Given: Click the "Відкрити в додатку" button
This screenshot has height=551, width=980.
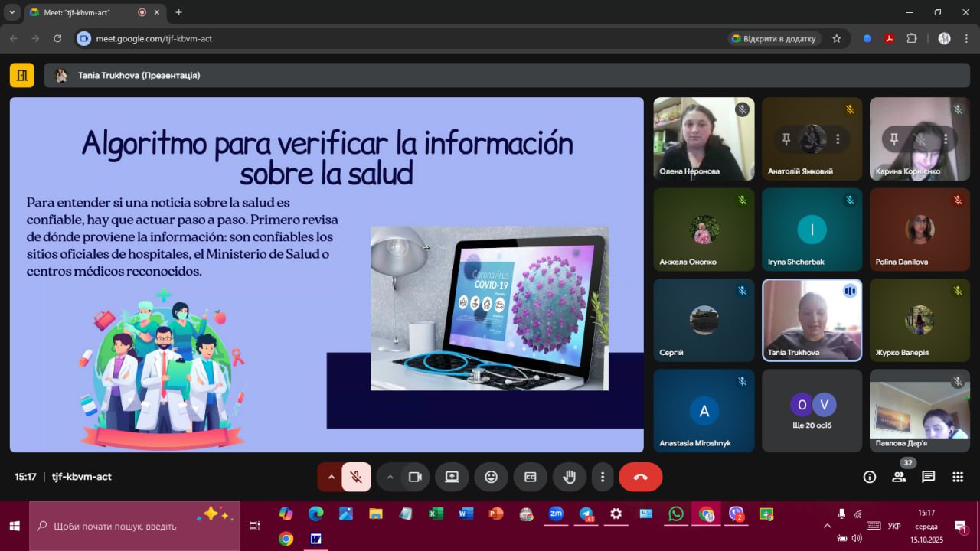Looking at the screenshot, I should coord(773,38).
